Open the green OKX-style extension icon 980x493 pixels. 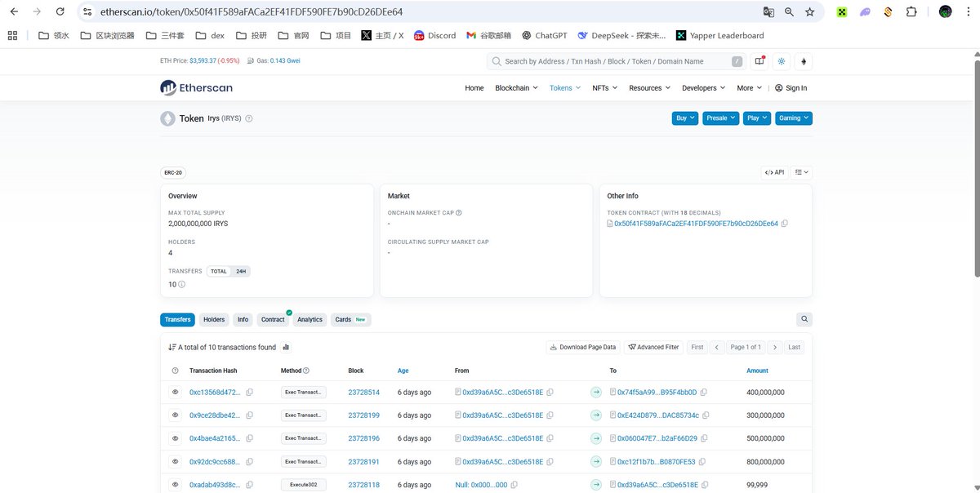(842, 12)
